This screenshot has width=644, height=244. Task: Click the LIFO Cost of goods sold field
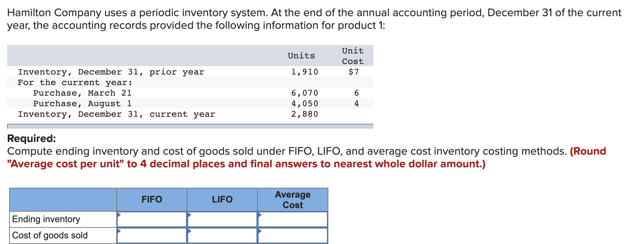(222, 235)
